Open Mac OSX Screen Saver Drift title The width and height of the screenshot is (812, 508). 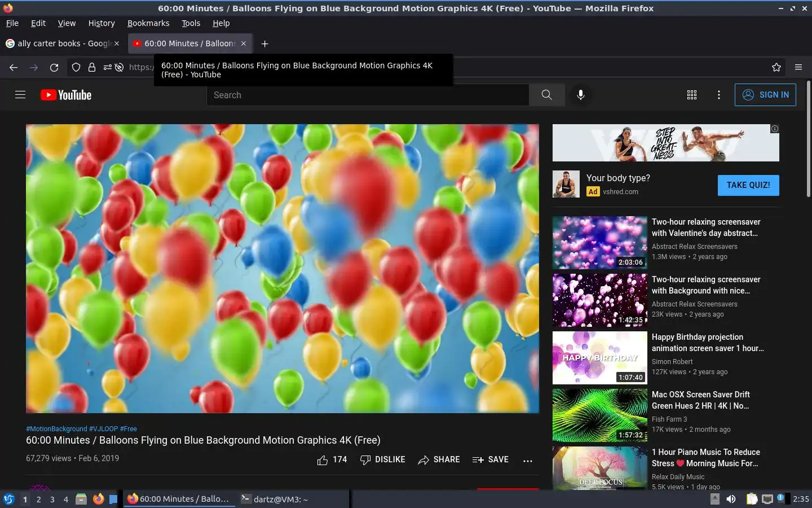click(701, 400)
